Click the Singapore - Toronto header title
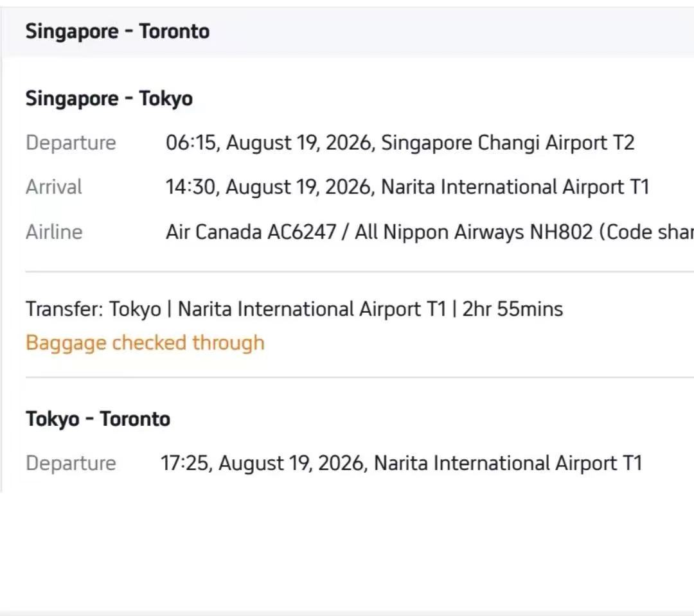 (118, 32)
